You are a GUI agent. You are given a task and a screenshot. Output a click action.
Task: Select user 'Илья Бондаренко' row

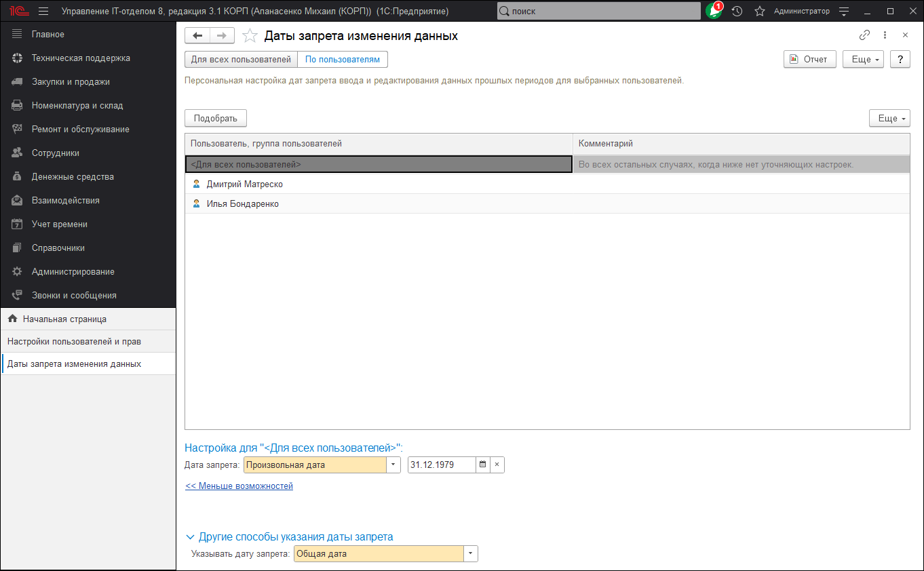[242, 203]
